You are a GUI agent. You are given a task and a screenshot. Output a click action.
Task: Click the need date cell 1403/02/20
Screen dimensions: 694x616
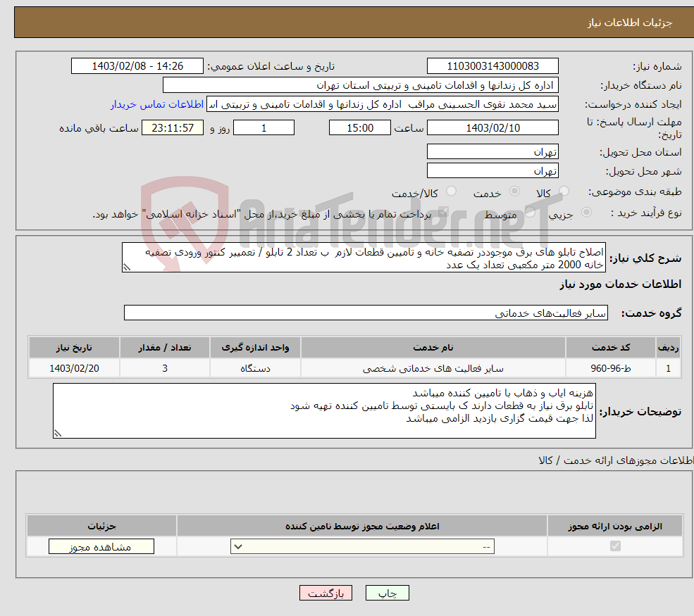pos(75,368)
